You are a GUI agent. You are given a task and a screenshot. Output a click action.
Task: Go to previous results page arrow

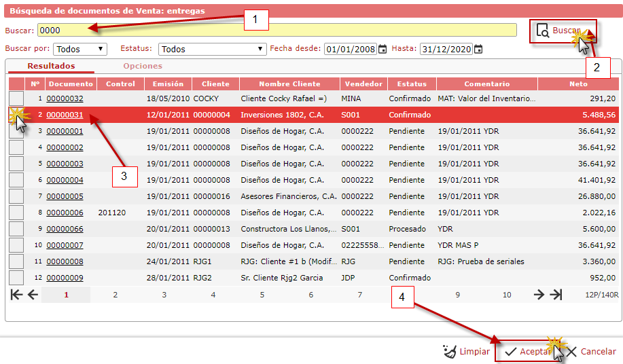[32, 294]
